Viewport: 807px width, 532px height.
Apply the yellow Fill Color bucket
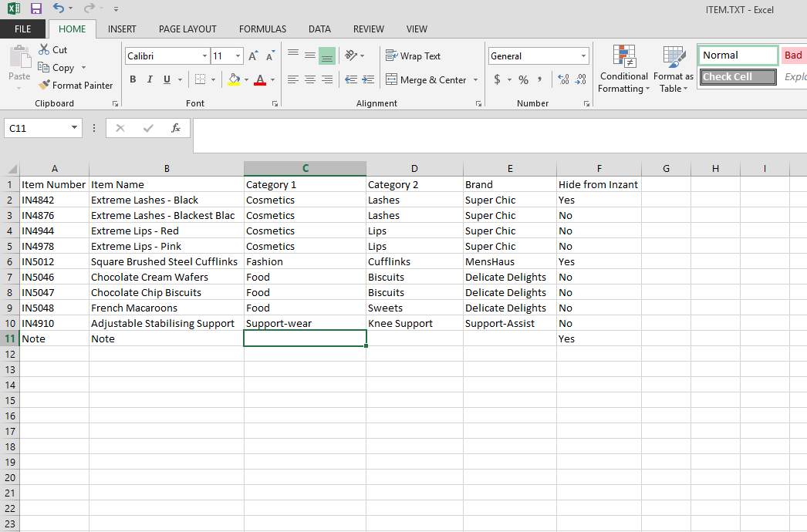pos(234,79)
